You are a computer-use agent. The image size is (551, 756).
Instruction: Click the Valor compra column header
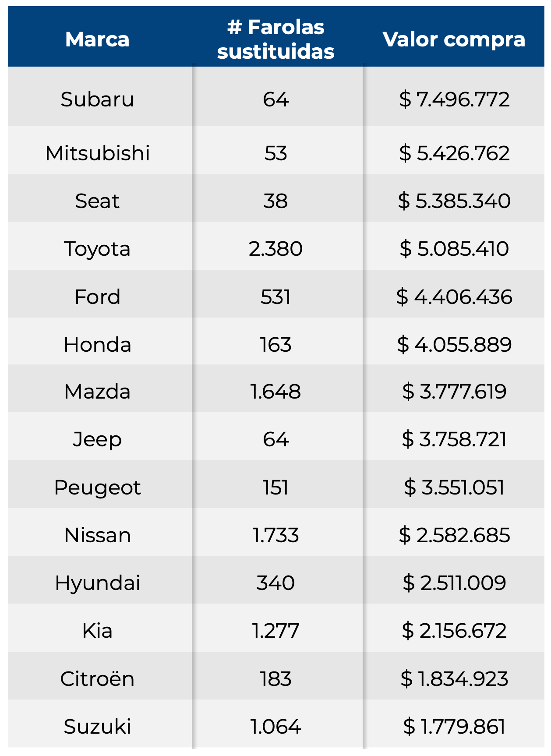(x=454, y=39)
